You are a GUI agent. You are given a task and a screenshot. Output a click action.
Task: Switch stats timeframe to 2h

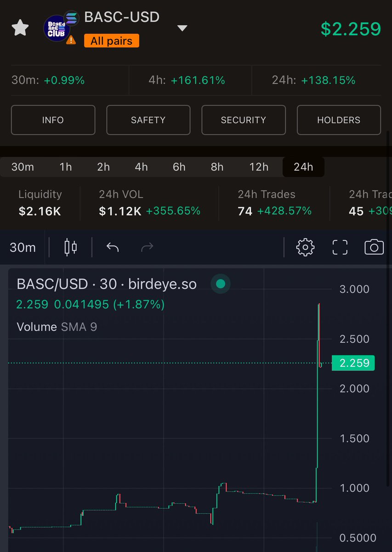pyautogui.click(x=103, y=167)
